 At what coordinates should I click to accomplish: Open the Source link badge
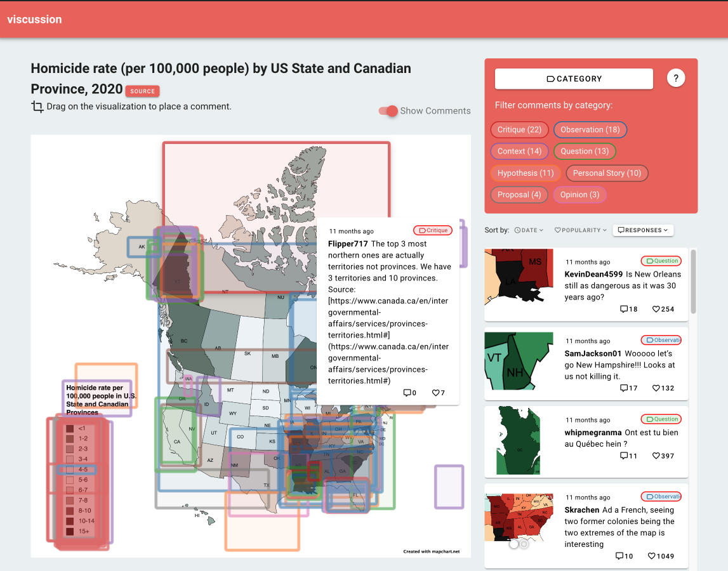click(142, 91)
